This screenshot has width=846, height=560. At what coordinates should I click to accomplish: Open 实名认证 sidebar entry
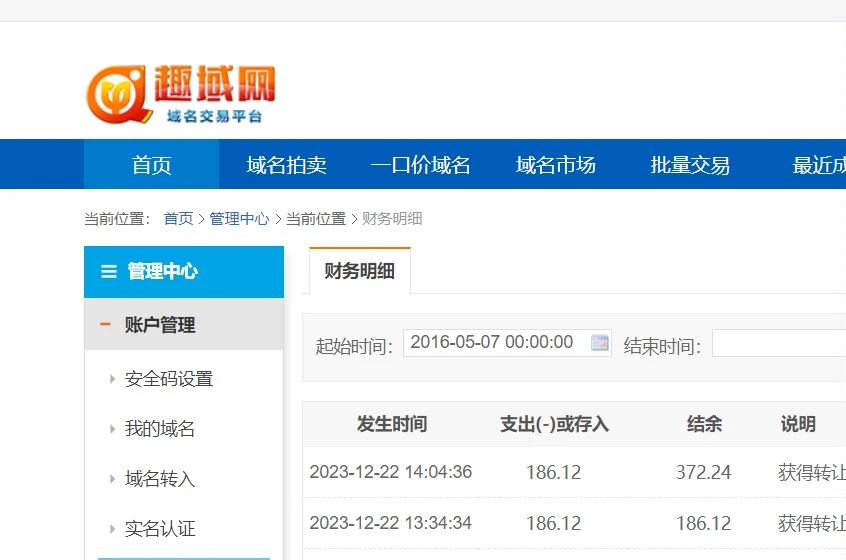click(160, 529)
